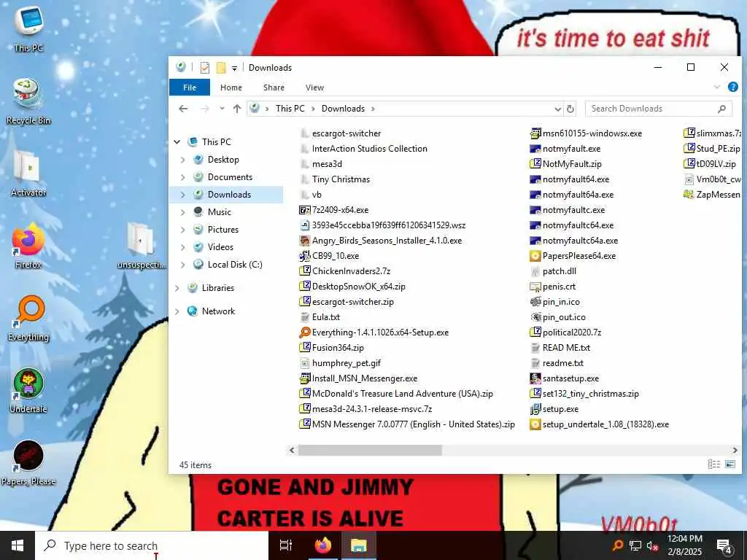Select the Tiny Christmas folder

[x=336, y=179]
